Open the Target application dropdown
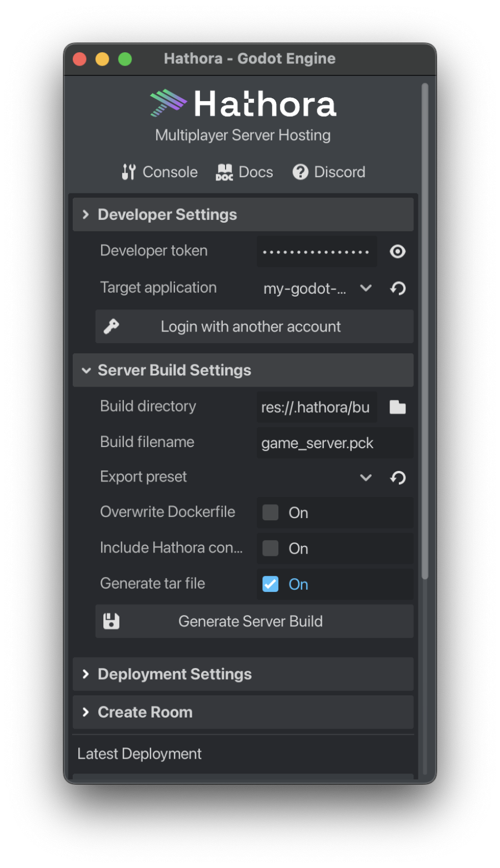 point(318,288)
